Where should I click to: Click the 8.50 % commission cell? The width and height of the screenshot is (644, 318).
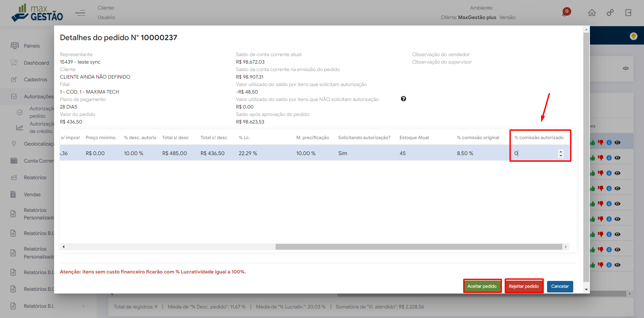click(465, 153)
